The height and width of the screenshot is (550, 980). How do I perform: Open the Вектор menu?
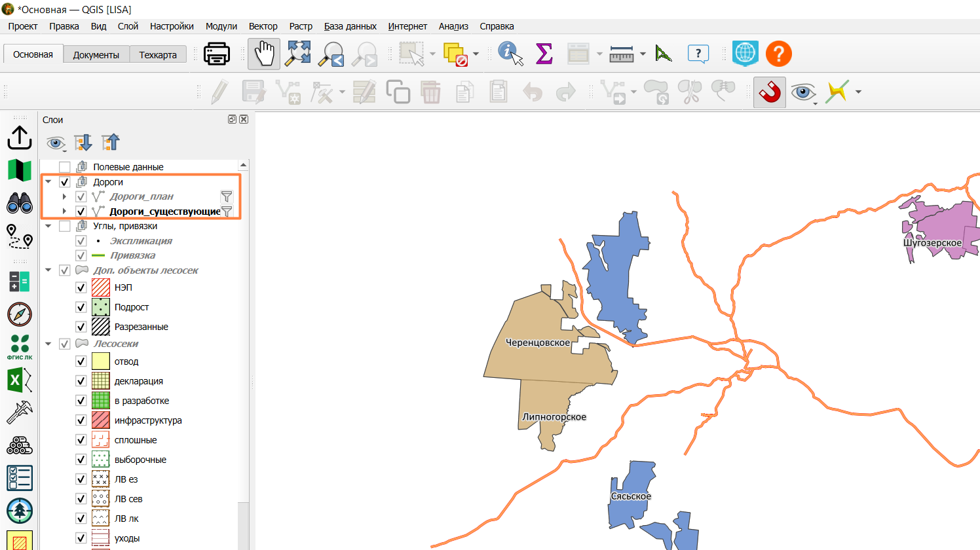(263, 26)
